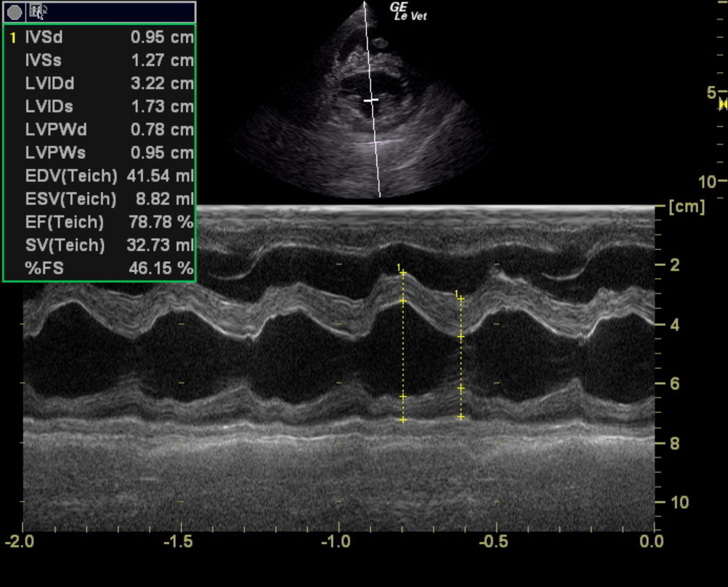Select the LVPWd 0.78 cm row
Screen dimensions: 728x587
pos(99,130)
